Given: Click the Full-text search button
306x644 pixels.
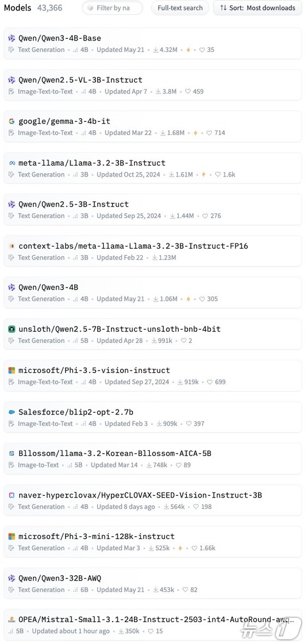Looking at the screenshot, I should click(x=180, y=8).
